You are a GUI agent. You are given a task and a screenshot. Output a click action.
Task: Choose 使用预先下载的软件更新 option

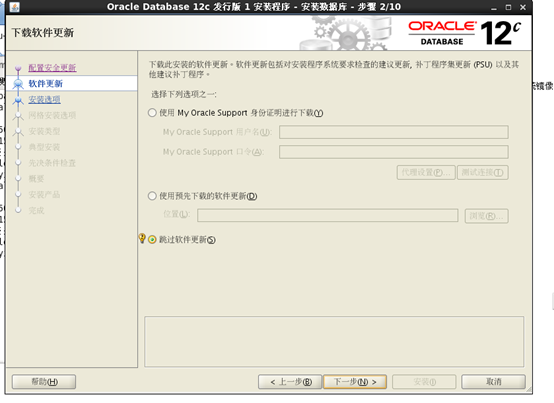click(x=152, y=196)
